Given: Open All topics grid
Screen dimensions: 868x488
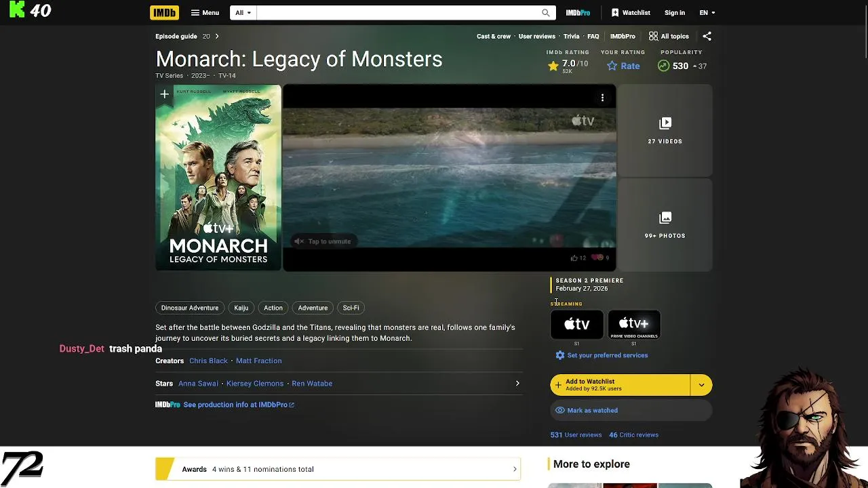Looking at the screenshot, I should 669,36.
